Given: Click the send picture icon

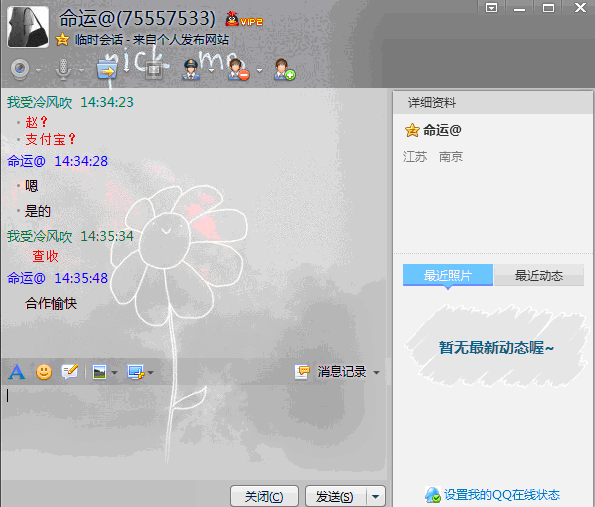Looking at the screenshot, I should [x=99, y=372].
